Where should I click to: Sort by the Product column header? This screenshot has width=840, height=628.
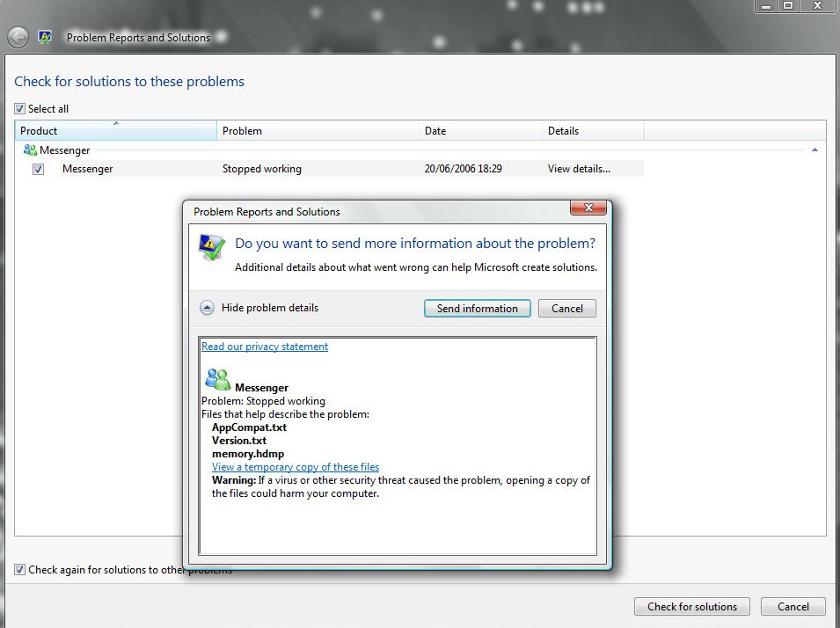click(116, 131)
